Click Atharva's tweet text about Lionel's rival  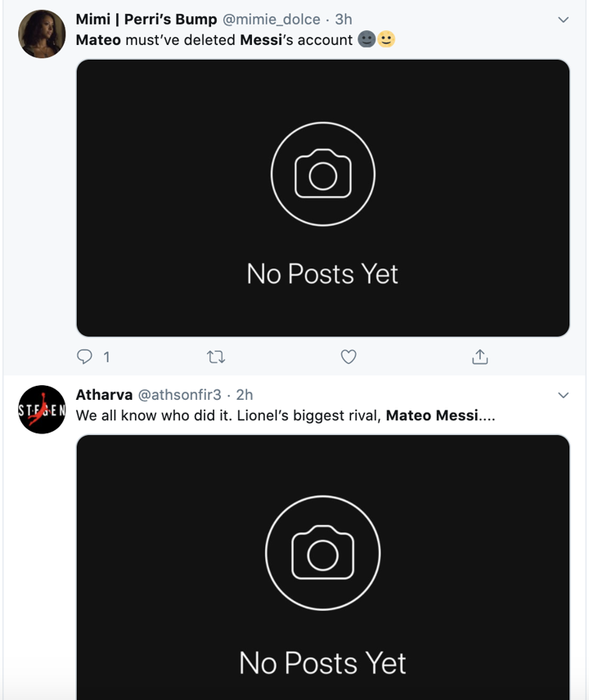(x=286, y=415)
